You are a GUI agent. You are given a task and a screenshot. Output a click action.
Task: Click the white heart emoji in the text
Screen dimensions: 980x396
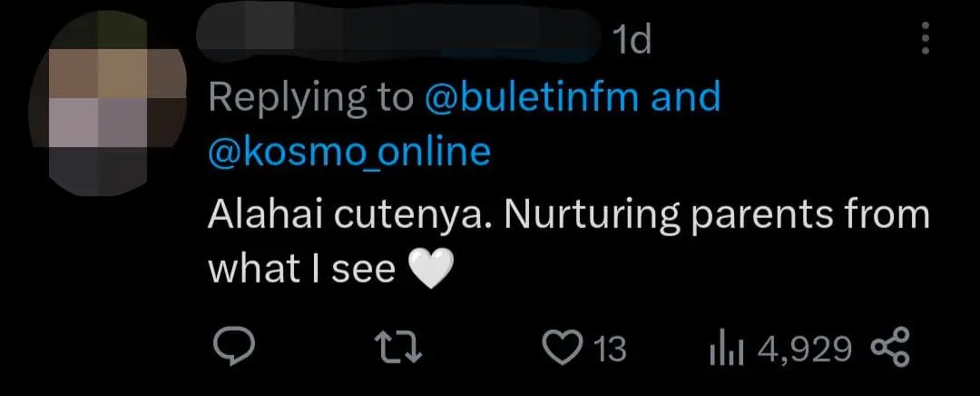(x=431, y=270)
